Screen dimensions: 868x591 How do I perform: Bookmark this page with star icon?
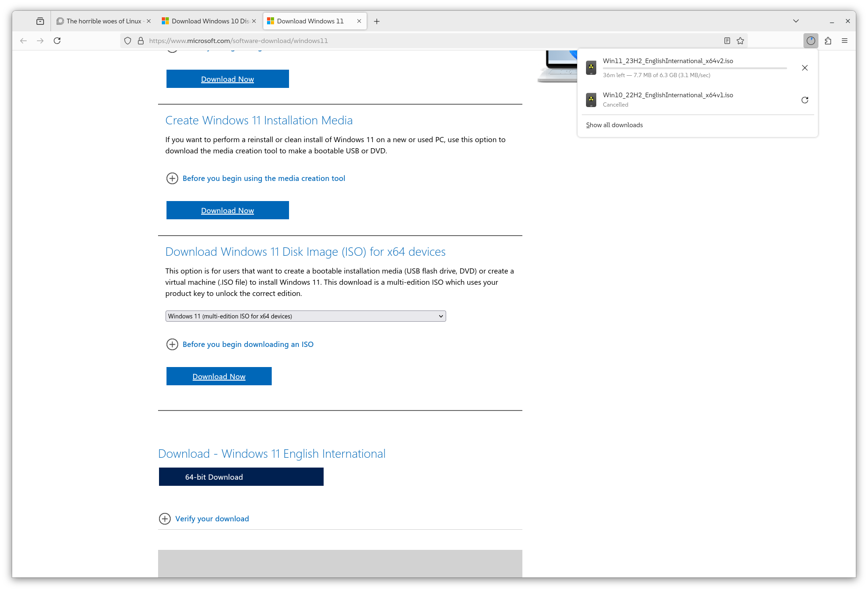coord(740,41)
